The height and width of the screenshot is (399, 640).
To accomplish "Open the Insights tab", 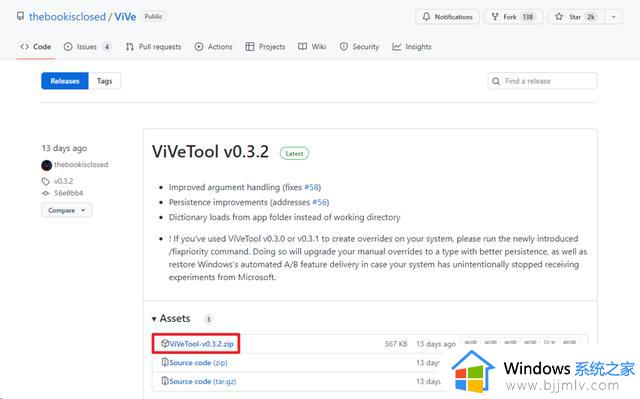I will tap(412, 47).
